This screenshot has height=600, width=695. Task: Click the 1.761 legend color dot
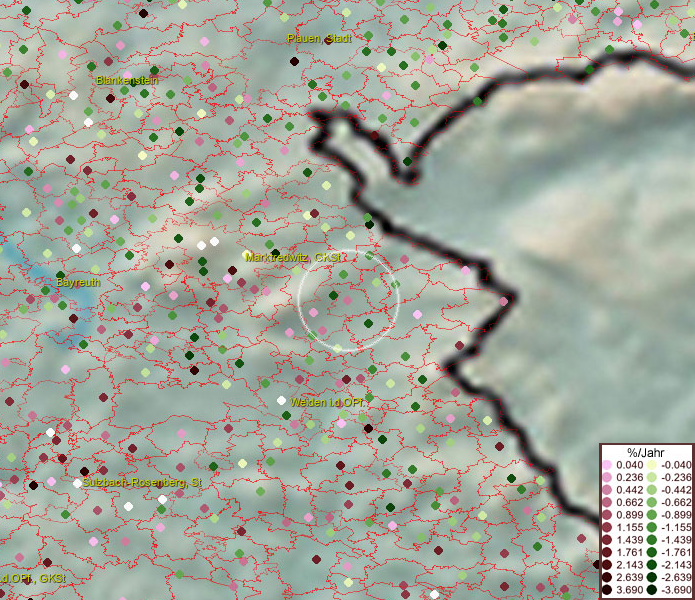(x=607, y=553)
